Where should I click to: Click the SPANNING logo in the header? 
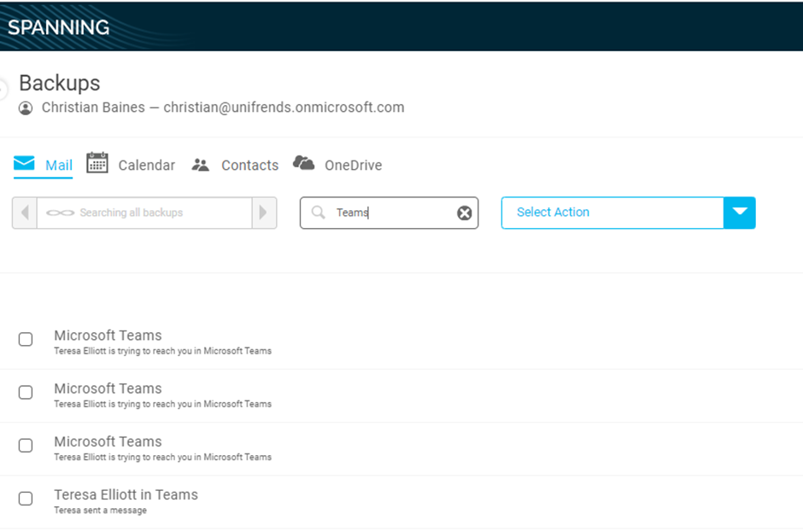(x=58, y=27)
